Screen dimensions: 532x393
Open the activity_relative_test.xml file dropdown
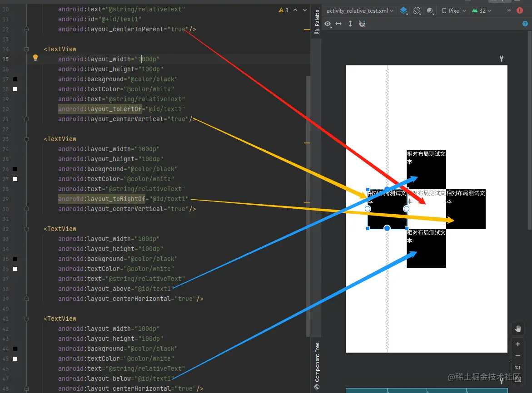pos(360,11)
